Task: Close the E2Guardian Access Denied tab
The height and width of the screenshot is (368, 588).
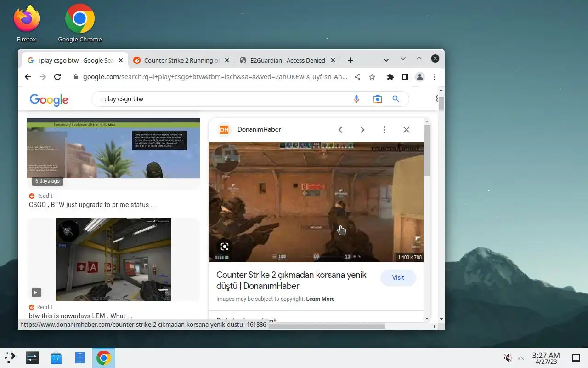Action: click(334, 60)
